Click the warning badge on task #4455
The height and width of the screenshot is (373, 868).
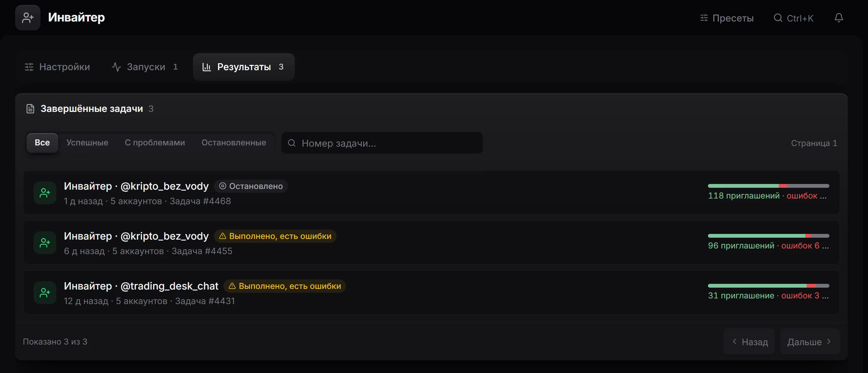click(275, 236)
